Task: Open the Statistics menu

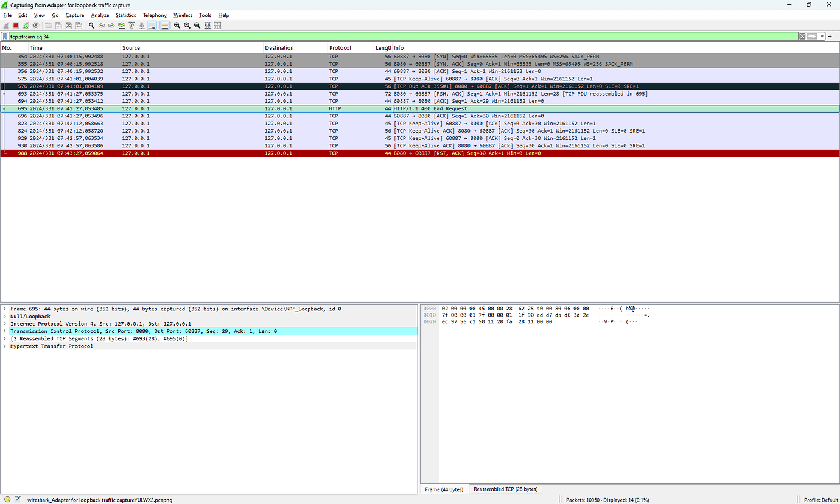Action: pyautogui.click(x=125, y=15)
